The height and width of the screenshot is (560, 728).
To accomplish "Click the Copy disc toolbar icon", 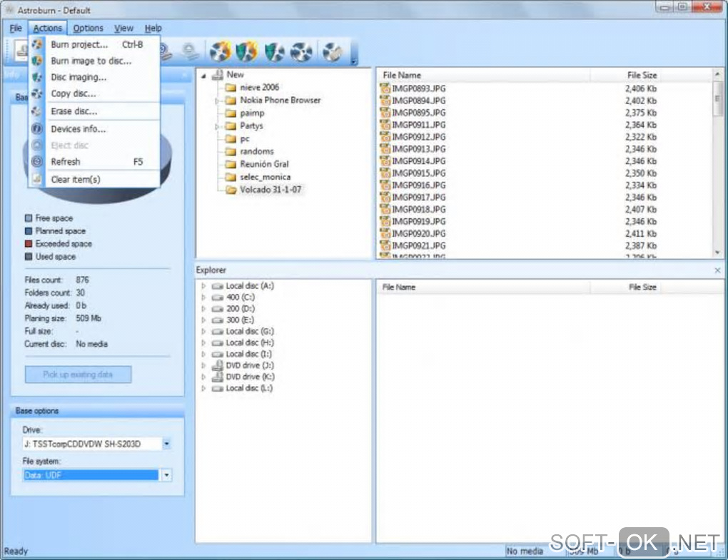I will [301, 51].
